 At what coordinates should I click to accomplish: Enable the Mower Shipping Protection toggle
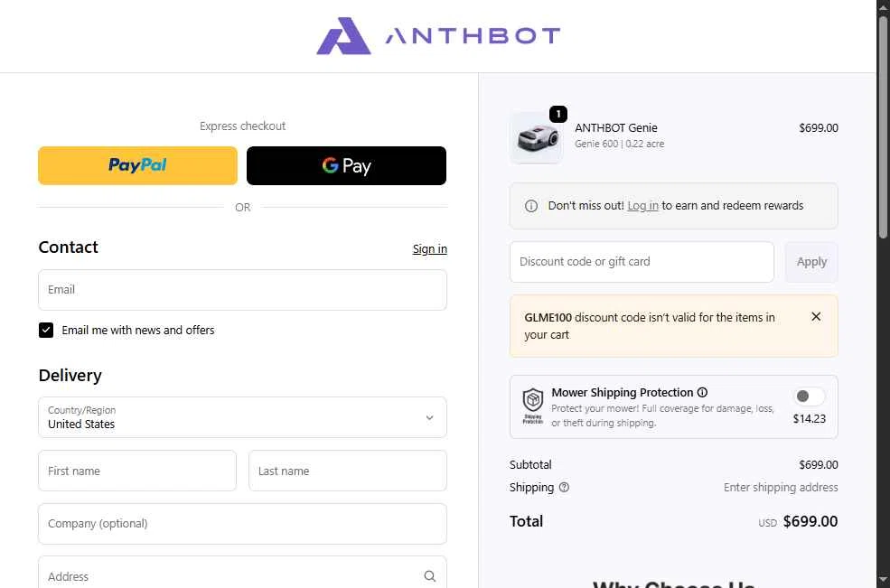coord(809,397)
